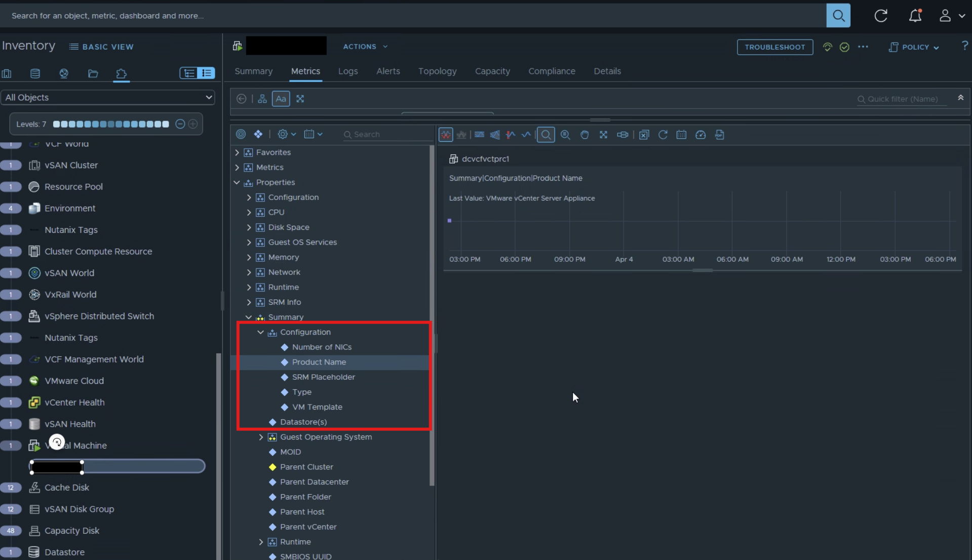The image size is (972, 560).
Task: Click the minus icon to decrease levels
Action: 180,124
